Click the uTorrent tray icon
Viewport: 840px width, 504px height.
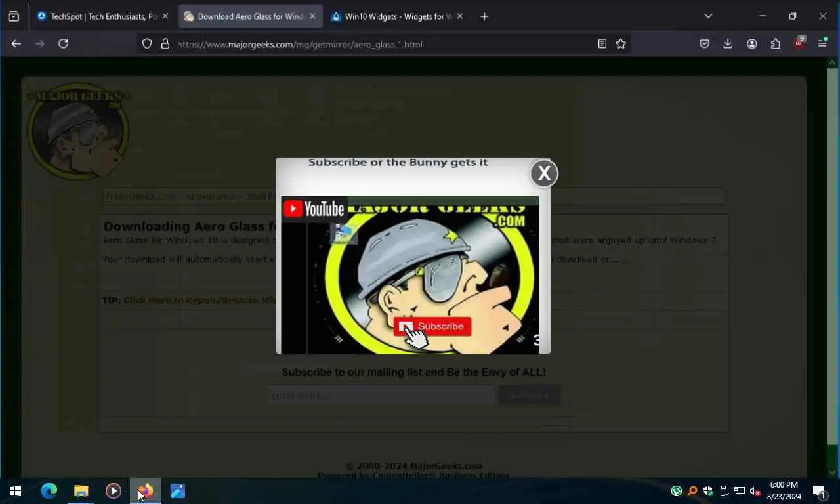point(677,491)
